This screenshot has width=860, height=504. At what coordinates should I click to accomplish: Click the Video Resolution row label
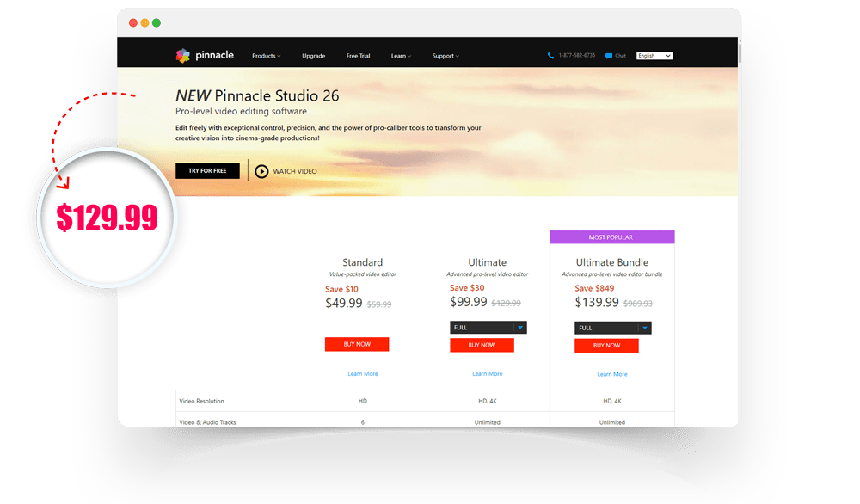tap(201, 401)
